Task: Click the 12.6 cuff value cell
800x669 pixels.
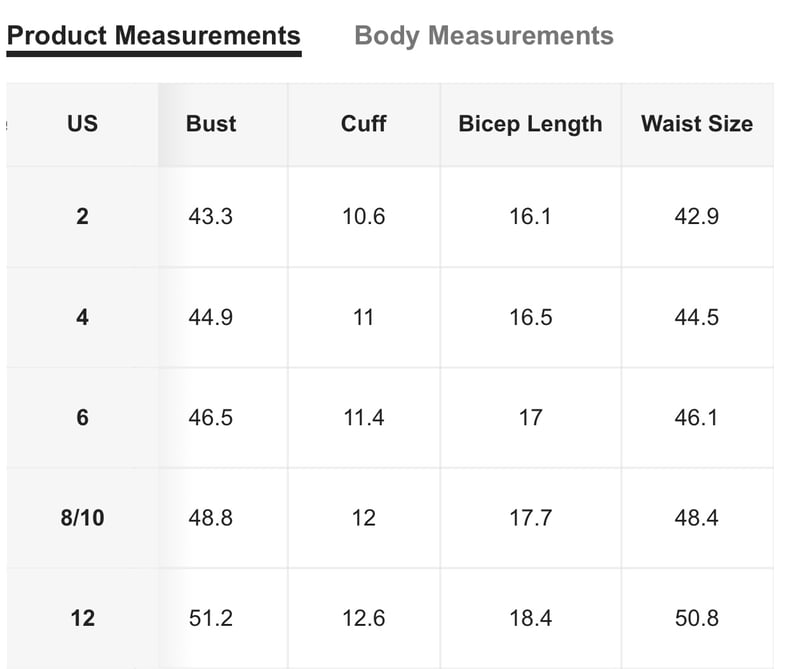Action: click(x=363, y=618)
